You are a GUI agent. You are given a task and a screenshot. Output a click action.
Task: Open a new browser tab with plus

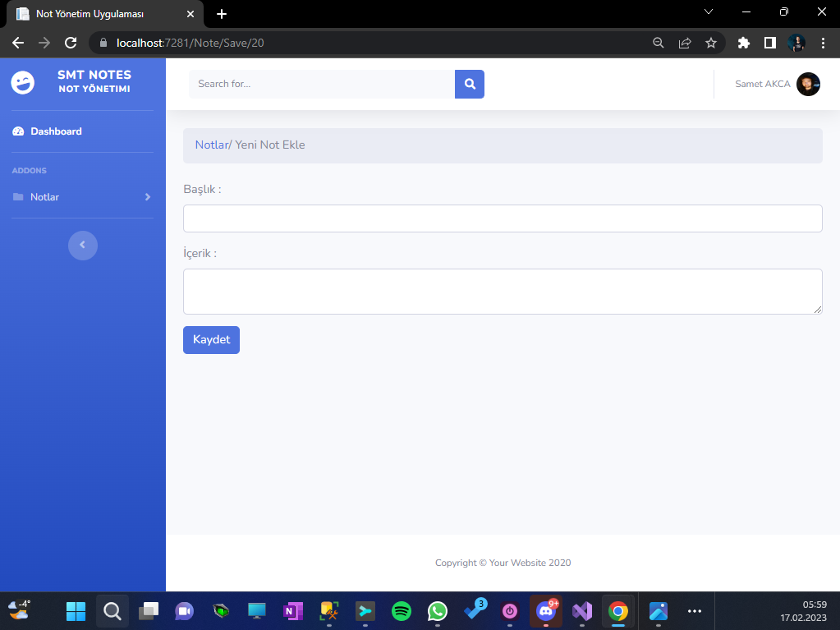click(221, 14)
